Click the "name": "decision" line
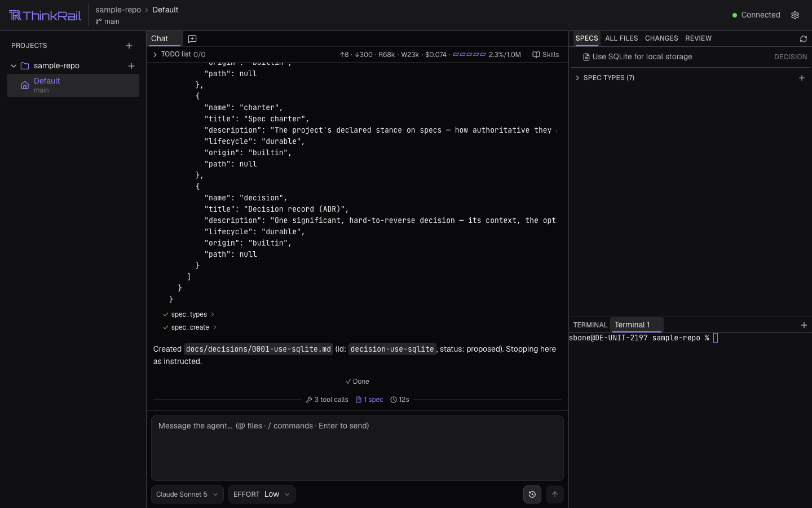The height and width of the screenshot is (508, 812). pyautogui.click(x=246, y=198)
